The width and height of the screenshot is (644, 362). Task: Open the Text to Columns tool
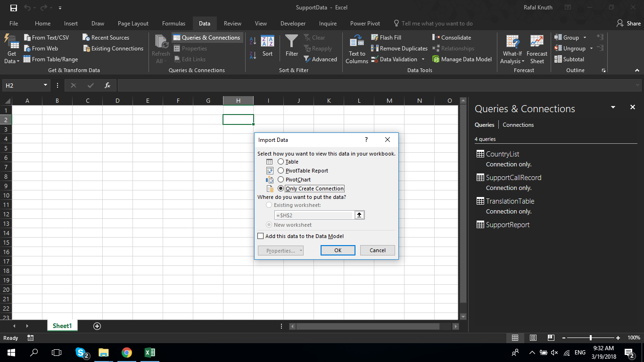coord(356,48)
